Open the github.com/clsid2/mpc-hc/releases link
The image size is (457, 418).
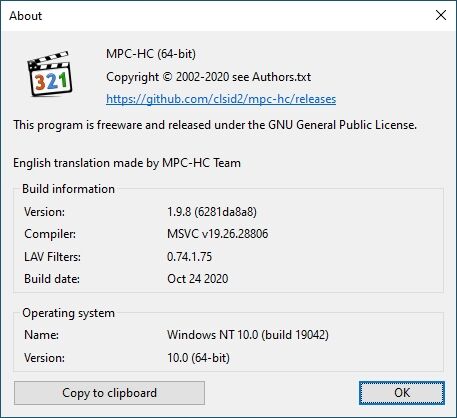(221, 99)
